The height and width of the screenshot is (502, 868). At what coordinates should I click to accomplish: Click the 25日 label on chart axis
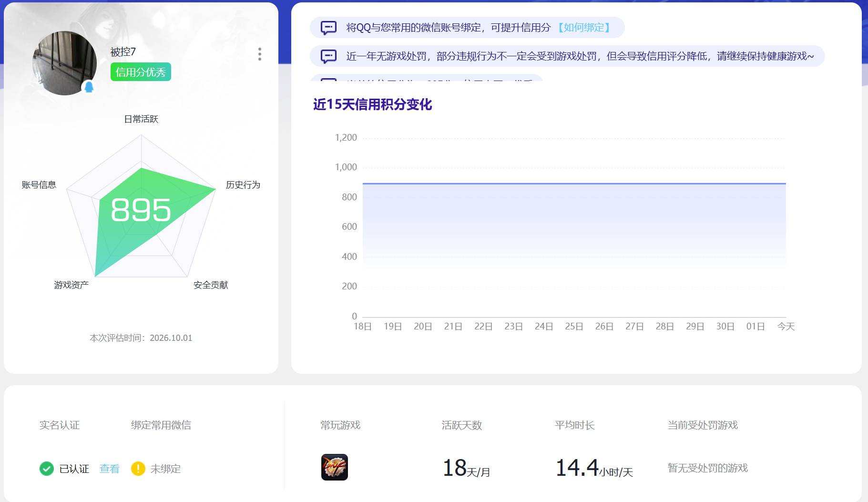point(574,327)
